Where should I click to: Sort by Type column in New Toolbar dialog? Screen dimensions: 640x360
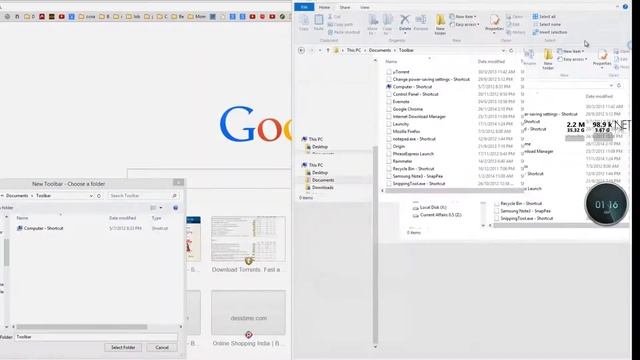pos(157,218)
